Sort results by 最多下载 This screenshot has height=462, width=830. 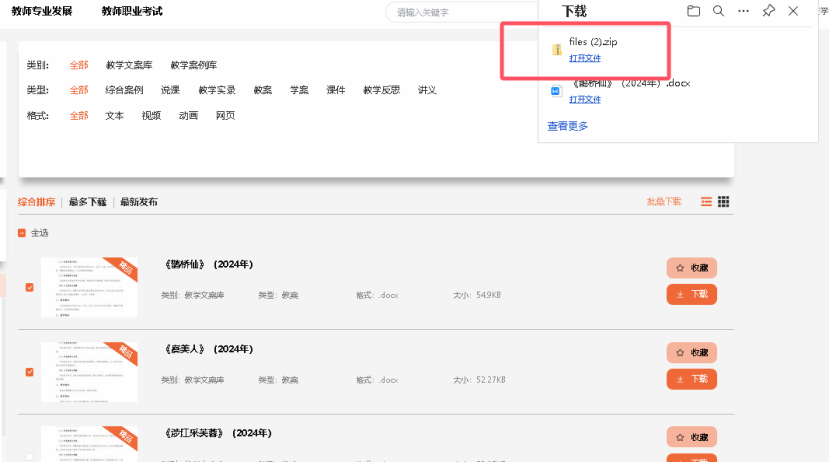click(x=87, y=202)
